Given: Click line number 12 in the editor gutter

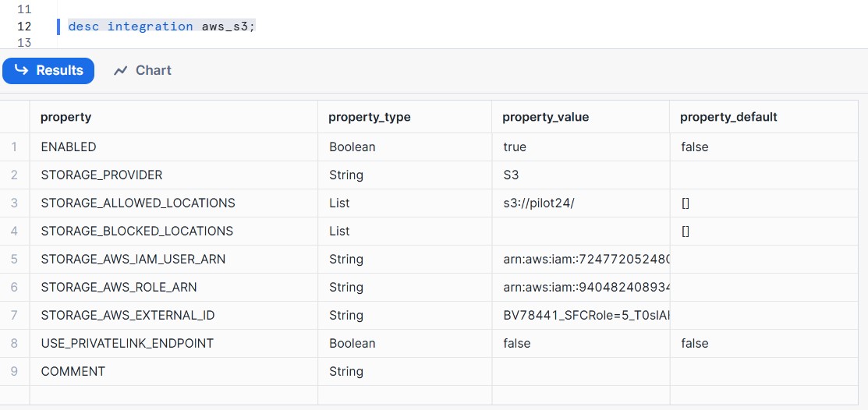Looking at the screenshot, I should coord(24,26).
